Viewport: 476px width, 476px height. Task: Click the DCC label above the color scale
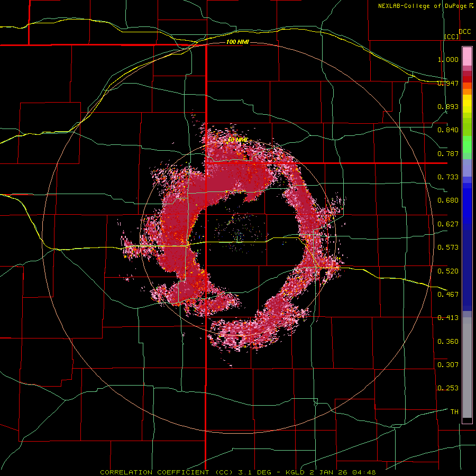click(464, 32)
